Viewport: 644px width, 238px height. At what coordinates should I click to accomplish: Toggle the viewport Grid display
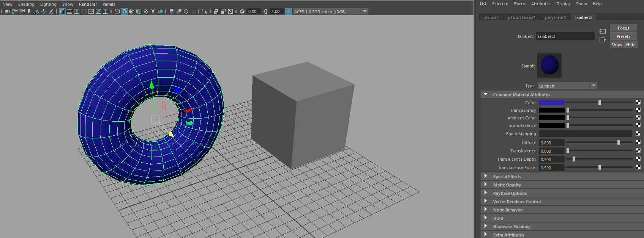pyautogui.click(x=62, y=11)
